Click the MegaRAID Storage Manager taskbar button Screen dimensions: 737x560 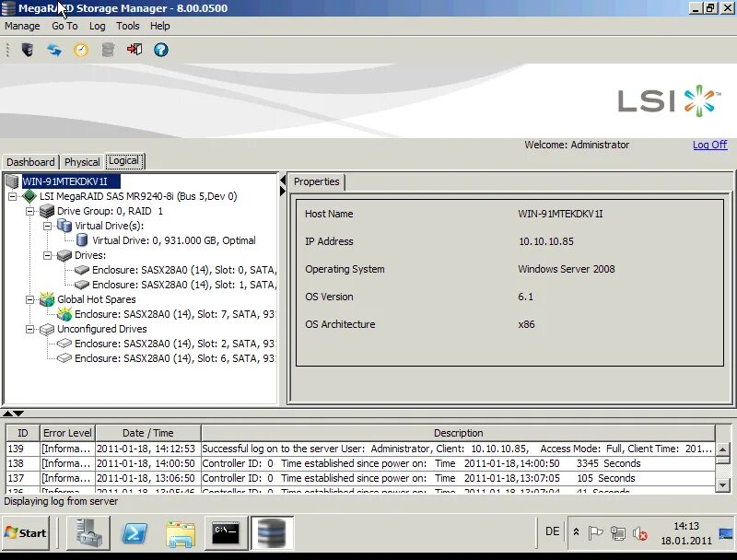coord(273,532)
